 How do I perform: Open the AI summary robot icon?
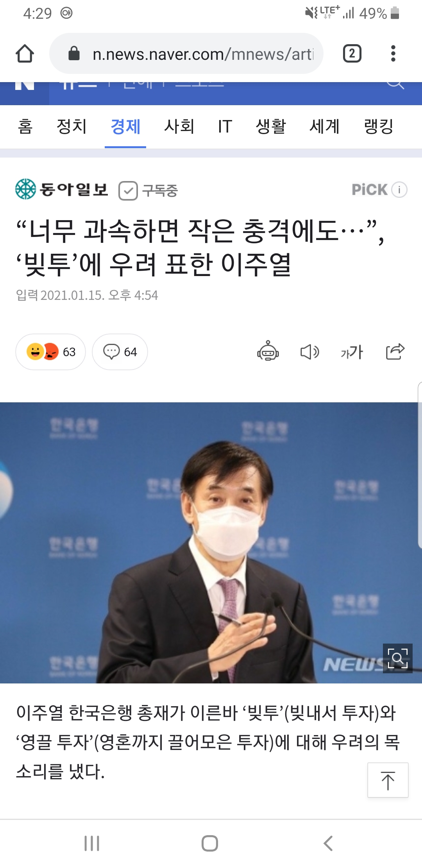coord(268,351)
